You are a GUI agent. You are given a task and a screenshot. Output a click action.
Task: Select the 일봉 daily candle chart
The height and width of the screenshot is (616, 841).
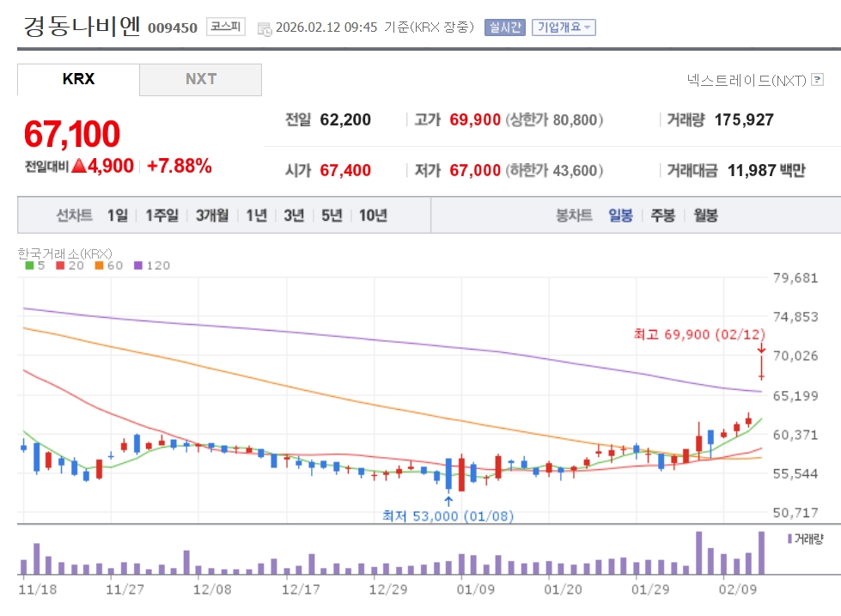620,215
